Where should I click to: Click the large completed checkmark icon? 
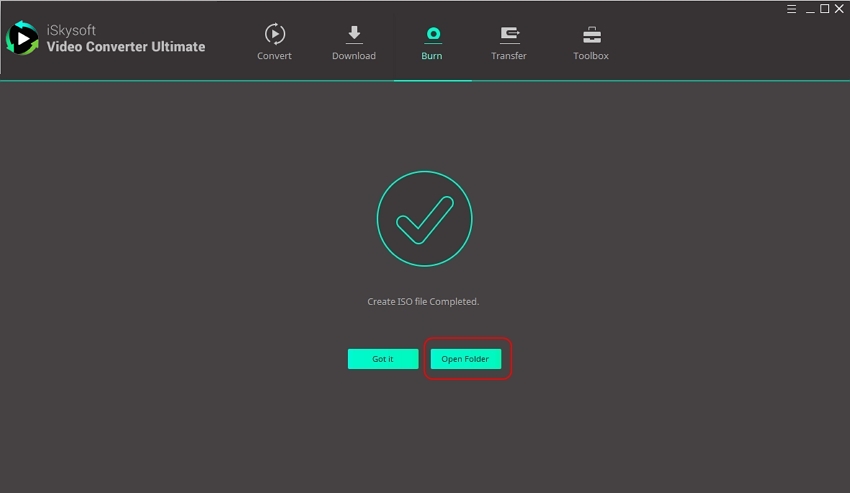[x=424, y=219]
